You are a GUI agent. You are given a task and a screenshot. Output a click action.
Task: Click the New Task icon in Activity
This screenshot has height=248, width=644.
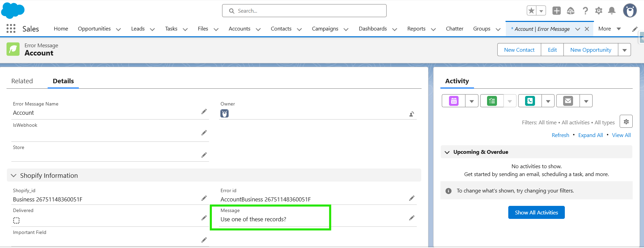click(492, 101)
